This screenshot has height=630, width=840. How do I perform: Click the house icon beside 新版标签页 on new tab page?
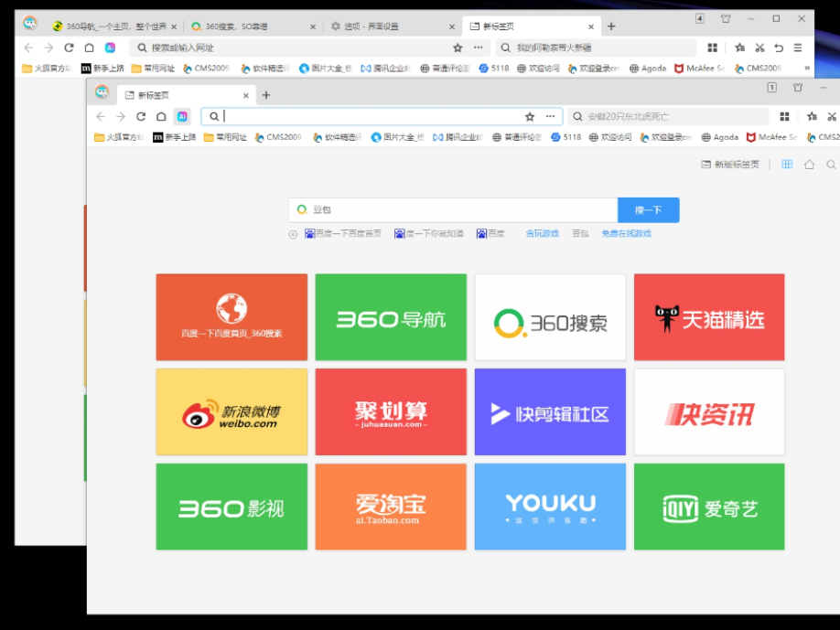[810, 165]
